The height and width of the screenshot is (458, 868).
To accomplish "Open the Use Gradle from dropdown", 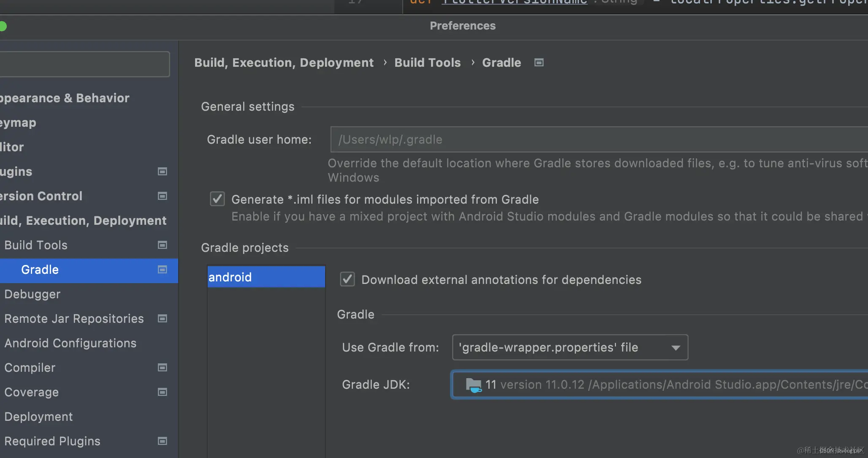I will (570, 347).
